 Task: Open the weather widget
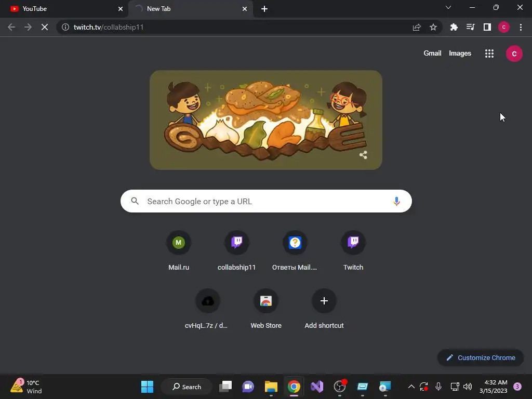click(x=26, y=387)
